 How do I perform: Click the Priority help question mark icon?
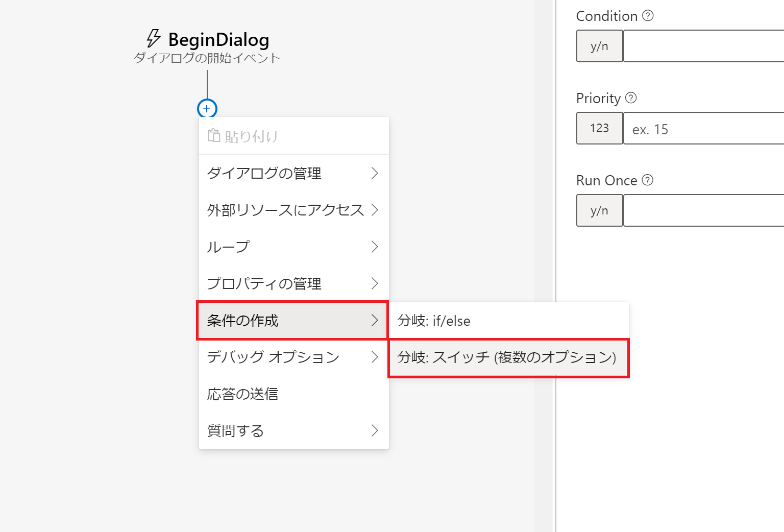pyautogui.click(x=631, y=98)
